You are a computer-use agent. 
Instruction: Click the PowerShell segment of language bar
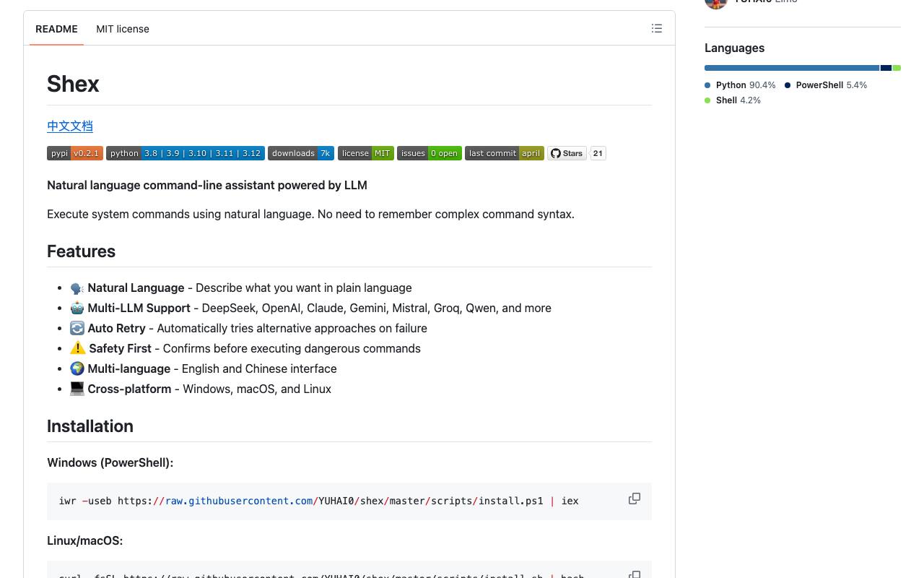click(886, 68)
